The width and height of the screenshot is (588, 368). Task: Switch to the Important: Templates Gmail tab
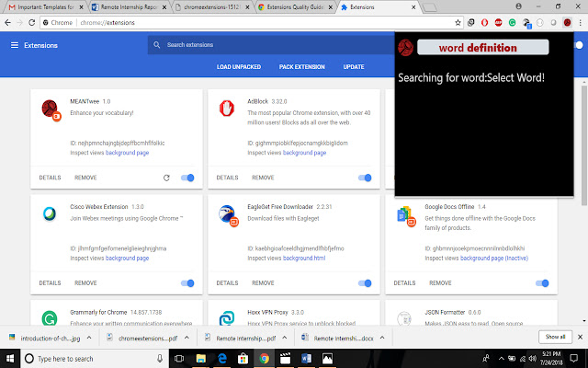pyautogui.click(x=44, y=6)
